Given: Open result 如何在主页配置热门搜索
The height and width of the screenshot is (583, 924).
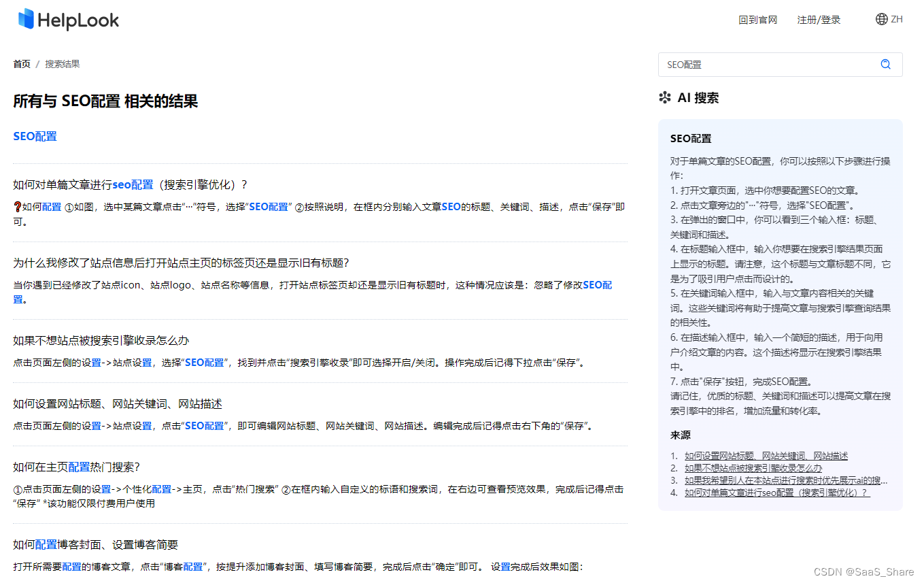Looking at the screenshot, I should (76, 467).
